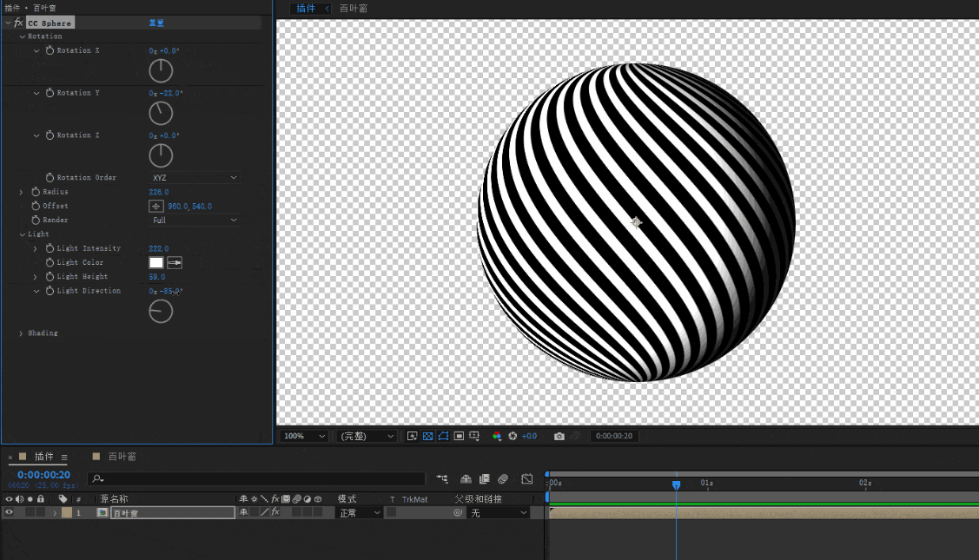Click the Light Intensity value 222.0
The height and width of the screenshot is (560, 979).
click(x=159, y=248)
